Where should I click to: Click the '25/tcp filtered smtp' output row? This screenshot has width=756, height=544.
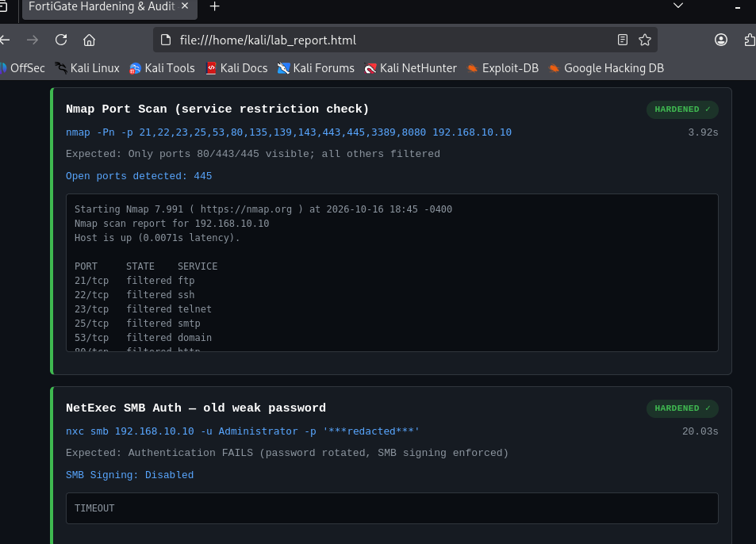(x=137, y=324)
